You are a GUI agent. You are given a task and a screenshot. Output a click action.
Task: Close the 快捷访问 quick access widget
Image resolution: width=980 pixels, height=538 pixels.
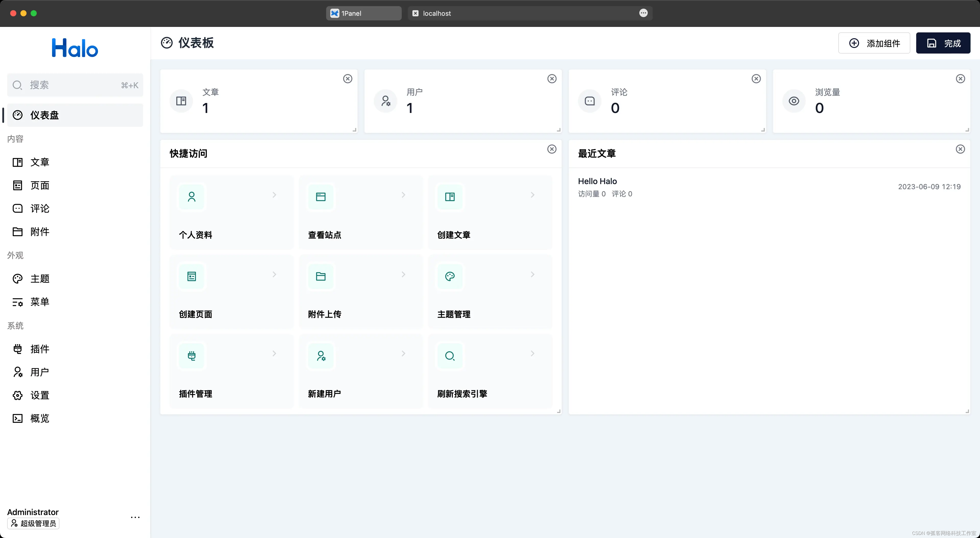pyautogui.click(x=552, y=149)
